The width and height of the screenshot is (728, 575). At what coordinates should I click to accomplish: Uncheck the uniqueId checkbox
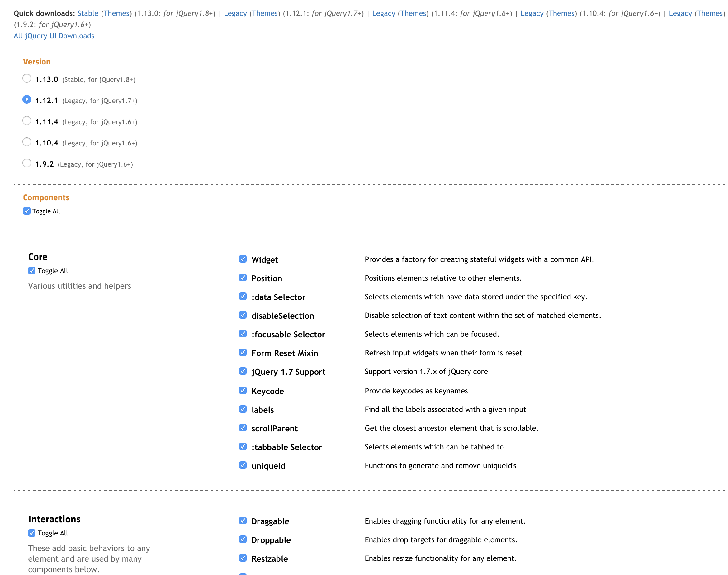[x=243, y=465]
